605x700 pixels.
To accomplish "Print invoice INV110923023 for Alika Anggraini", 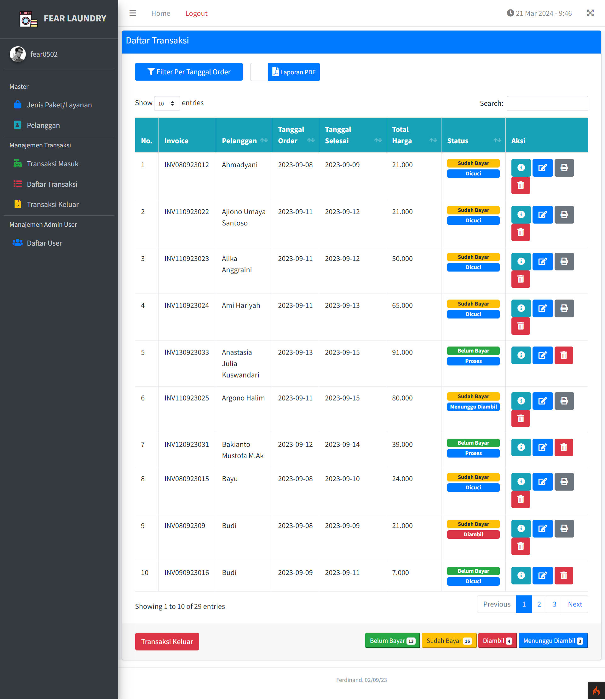I will pos(564,261).
